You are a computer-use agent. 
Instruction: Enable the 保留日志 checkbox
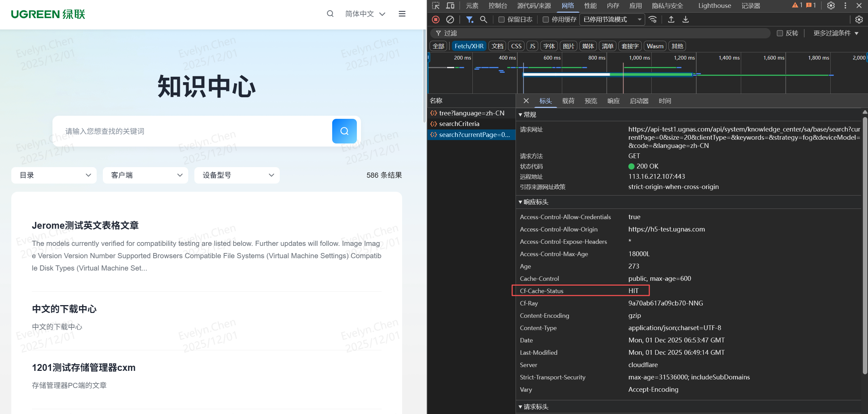tap(501, 20)
